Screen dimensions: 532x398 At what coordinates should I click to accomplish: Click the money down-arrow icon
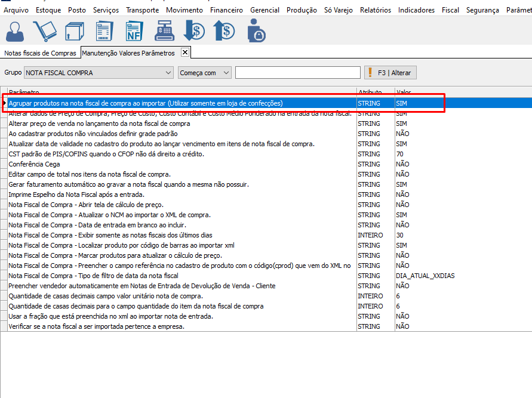coord(195,31)
